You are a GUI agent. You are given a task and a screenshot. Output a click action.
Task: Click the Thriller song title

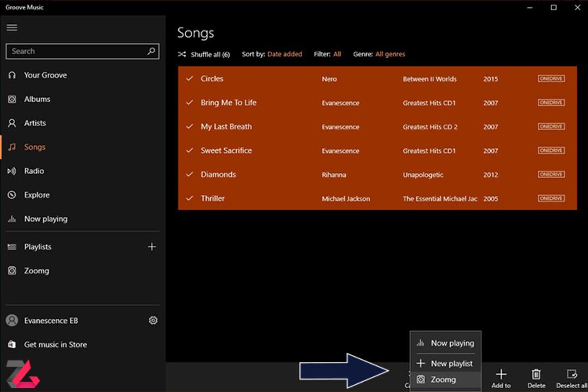[x=213, y=198]
